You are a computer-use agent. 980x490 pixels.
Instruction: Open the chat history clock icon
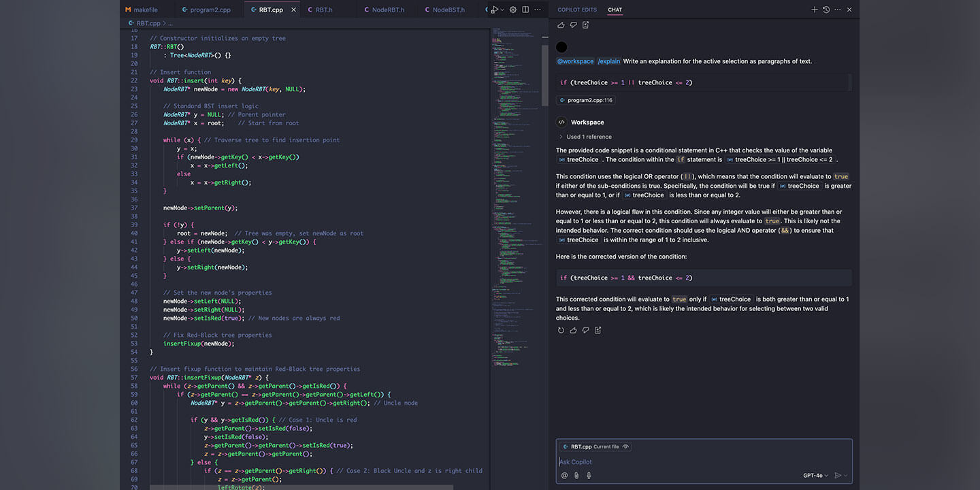pyautogui.click(x=826, y=10)
